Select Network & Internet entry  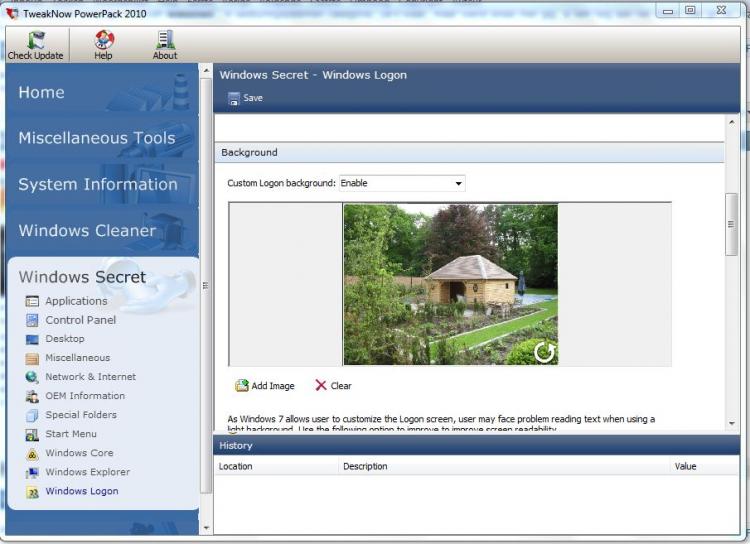point(90,377)
